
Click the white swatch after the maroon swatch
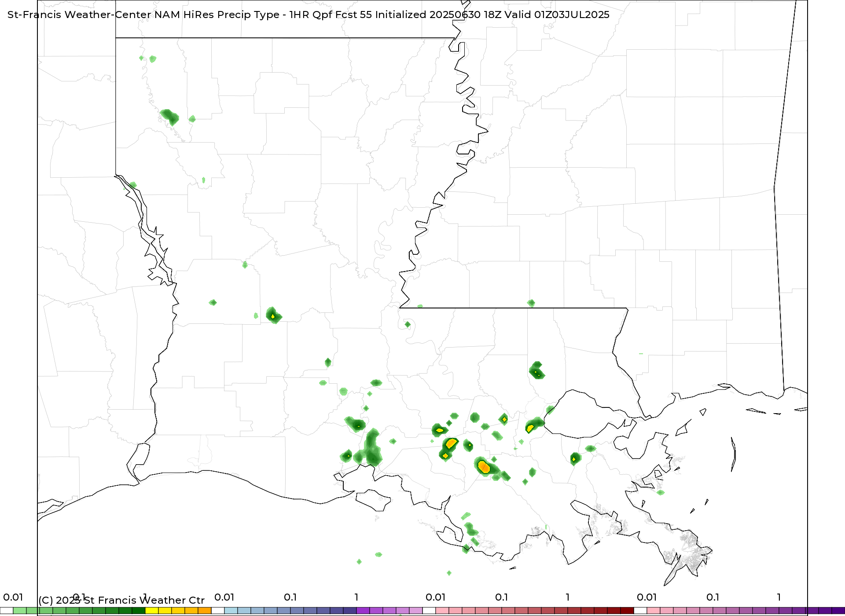point(640,611)
